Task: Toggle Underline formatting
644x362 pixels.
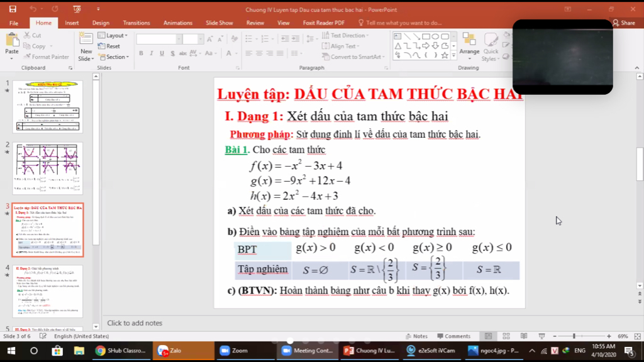Action: point(162,53)
